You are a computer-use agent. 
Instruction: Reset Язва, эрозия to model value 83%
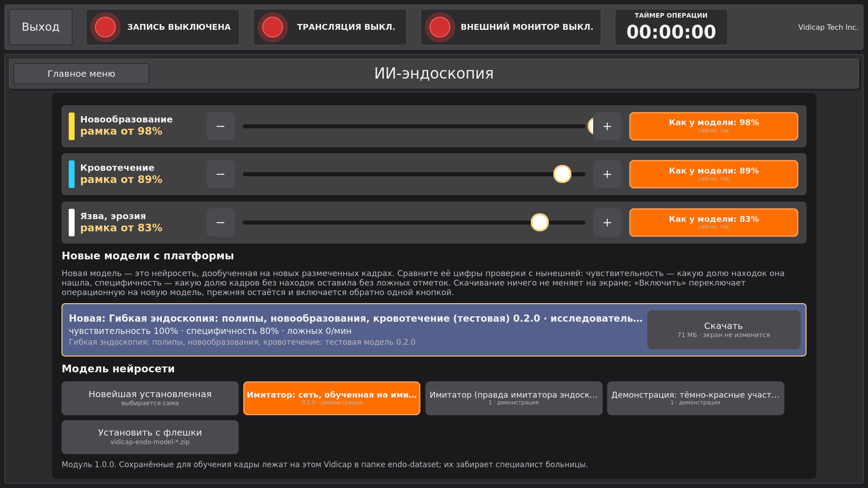click(x=714, y=222)
